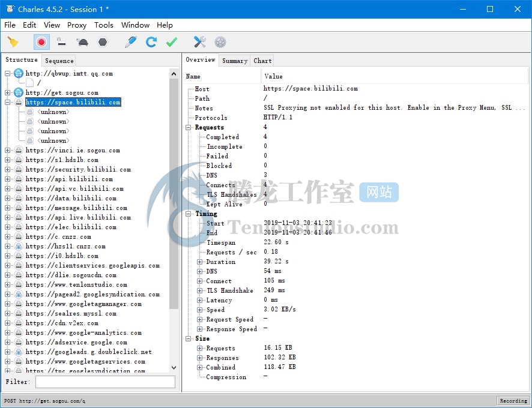The image size is (532, 408).
Task: Expand the https://api.bilibili.com node
Action: tap(7, 179)
